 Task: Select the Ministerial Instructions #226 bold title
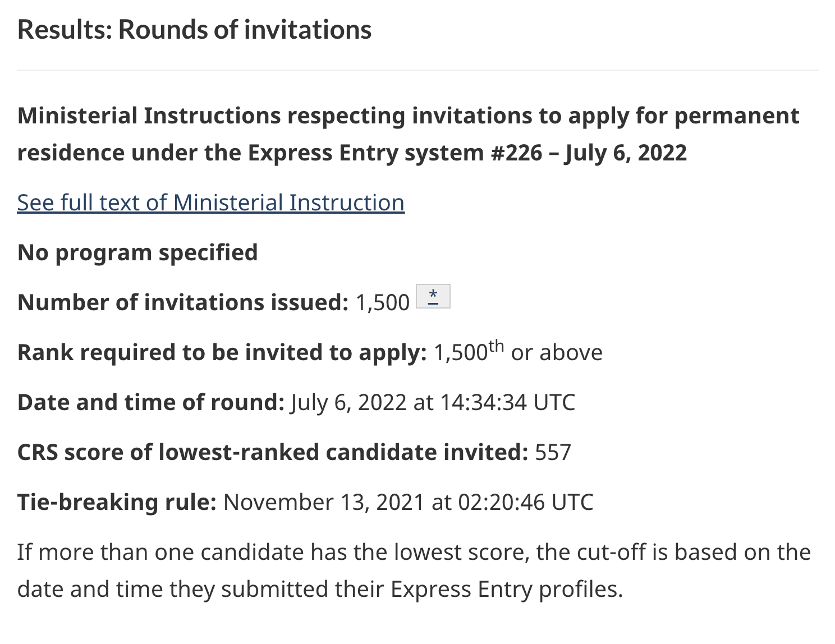click(x=409, y=134)
